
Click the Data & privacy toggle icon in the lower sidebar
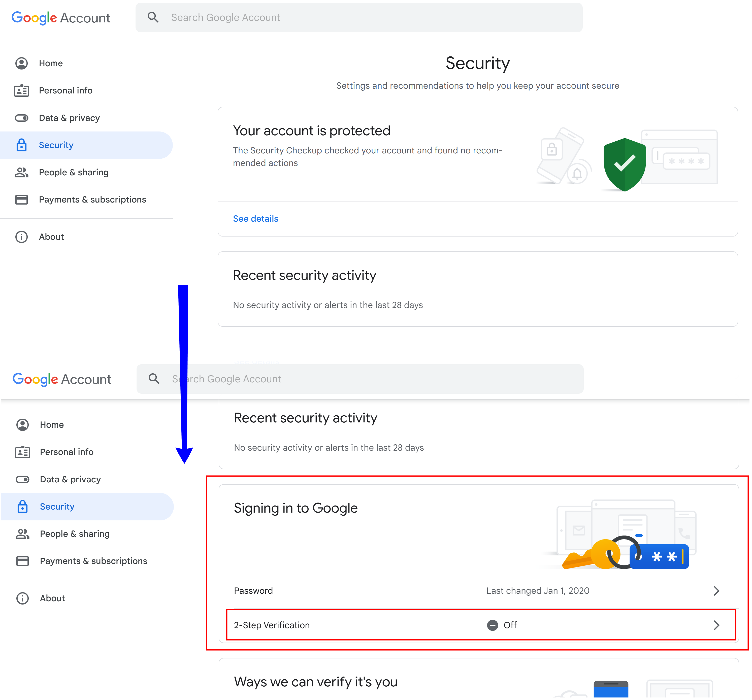tap(23, 480)
